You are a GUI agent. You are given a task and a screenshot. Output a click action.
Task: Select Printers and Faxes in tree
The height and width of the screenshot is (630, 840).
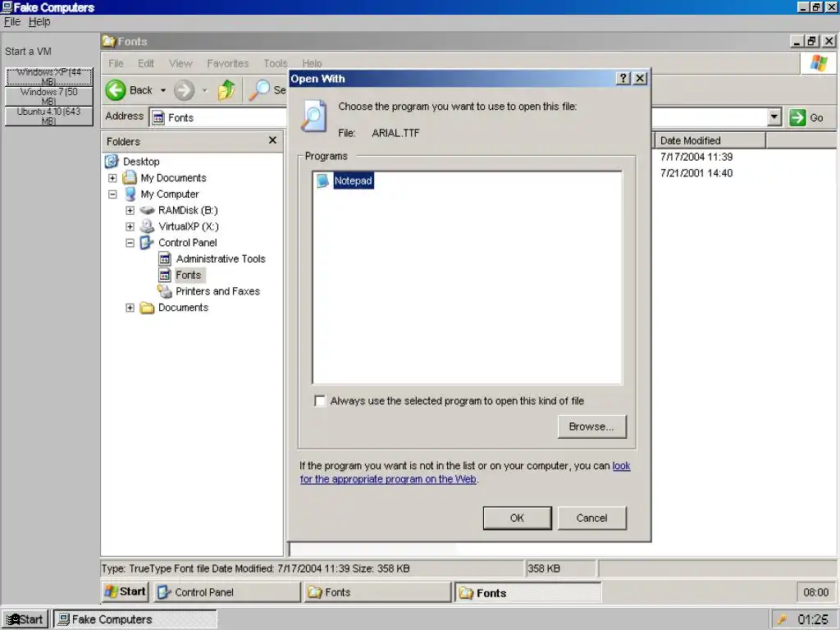(x=217, y=291)
